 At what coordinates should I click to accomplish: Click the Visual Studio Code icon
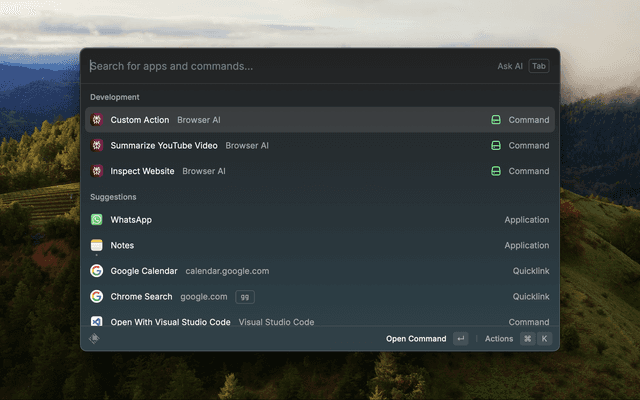[97, 322]
